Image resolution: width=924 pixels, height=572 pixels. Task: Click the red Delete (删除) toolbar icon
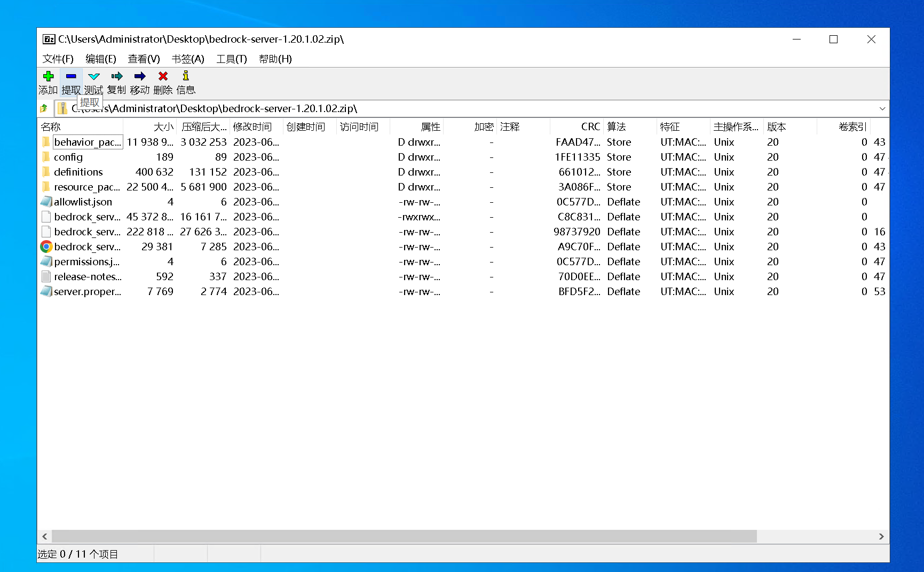pos(163,76)
